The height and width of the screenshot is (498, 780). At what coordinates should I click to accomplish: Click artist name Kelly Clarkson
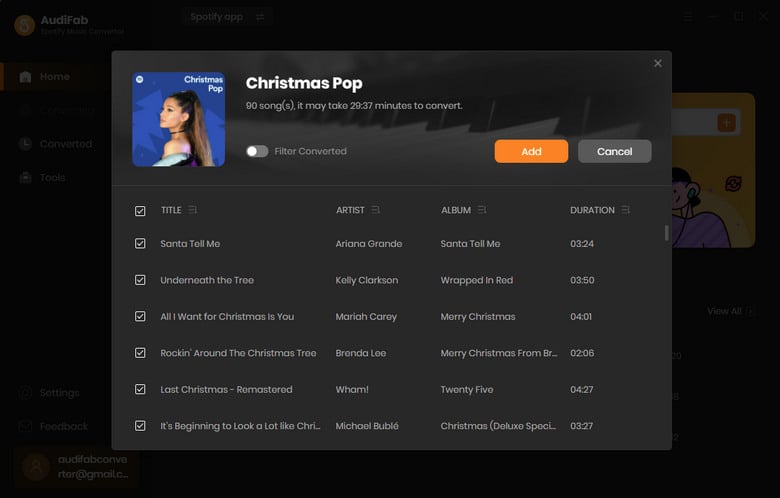367,280
